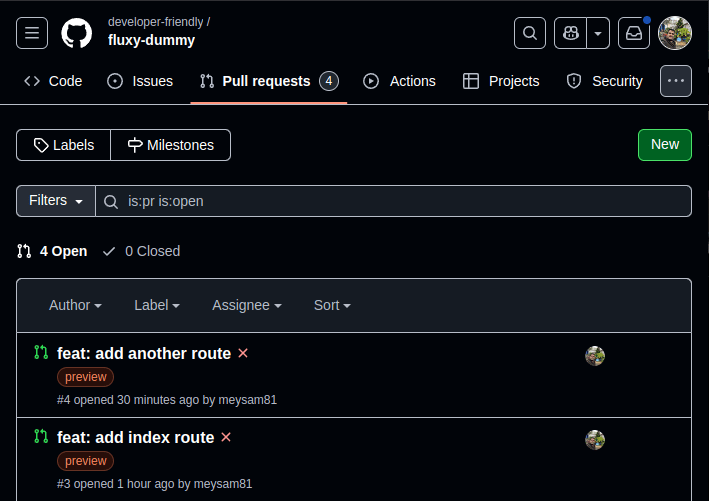Image resolution: width=709 pixels, height=501 pixels.
Task: Click the red failed-check X on PR #4
Action: (243, 353)
